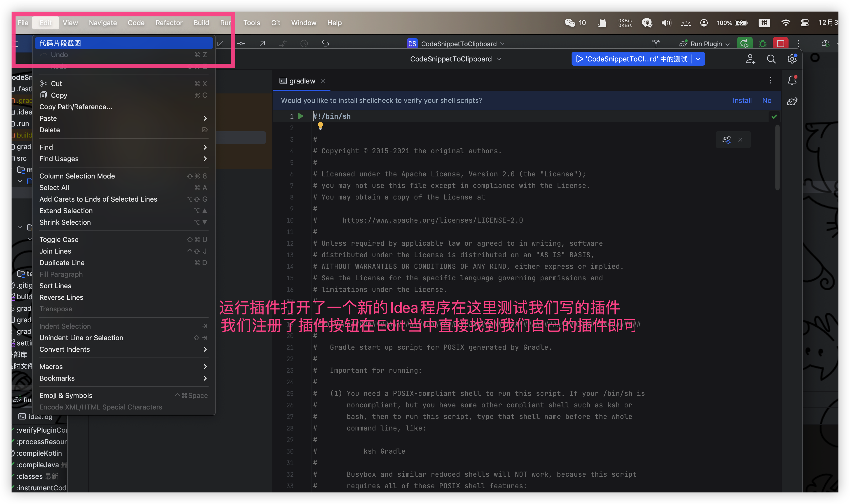Viewport: 850px width, 504px height.
Task: Click the Git commit icon
Action: click(241, 43)
